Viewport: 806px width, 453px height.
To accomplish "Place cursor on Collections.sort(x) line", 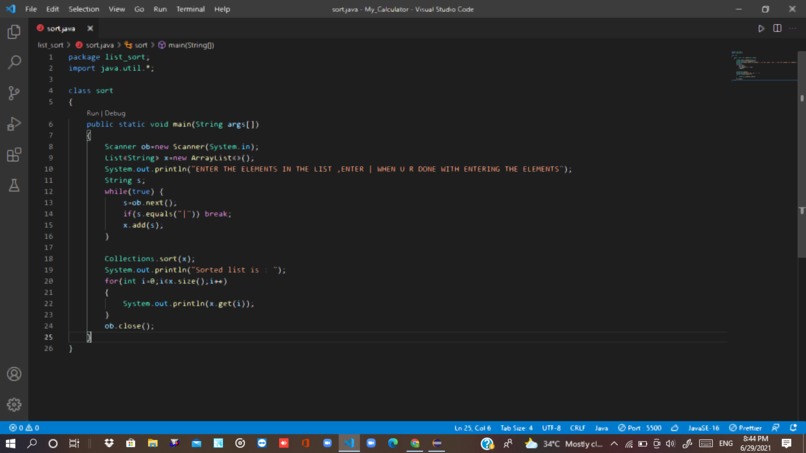I will [x=150, y=259].
